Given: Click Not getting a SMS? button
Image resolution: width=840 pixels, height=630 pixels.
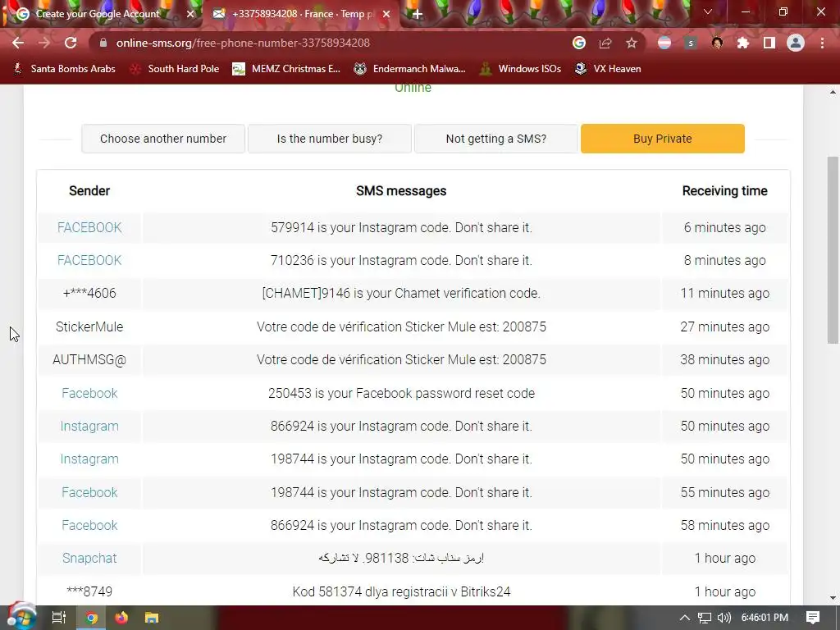Looking at the screenshot, I should point(496,139).
